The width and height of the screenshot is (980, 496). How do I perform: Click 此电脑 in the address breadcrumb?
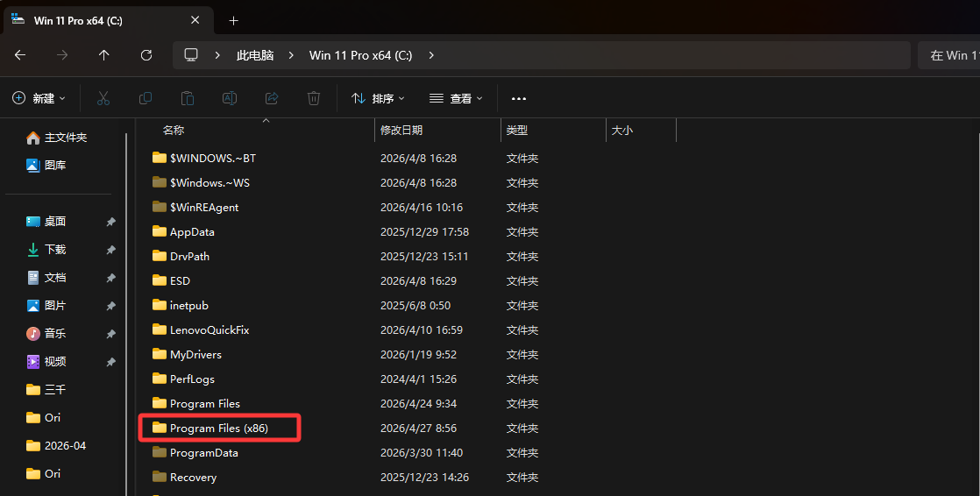click(x=255, y=55)
